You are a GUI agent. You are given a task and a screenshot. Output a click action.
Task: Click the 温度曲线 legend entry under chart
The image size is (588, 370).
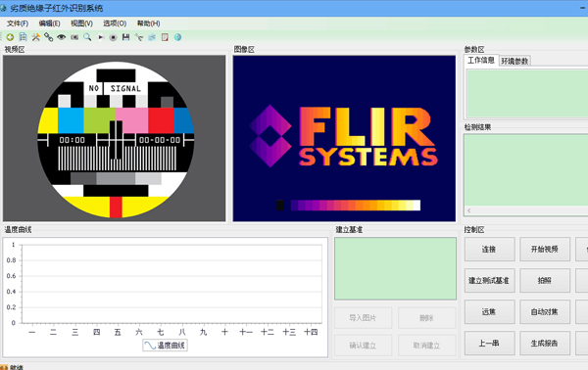pos(165,346)
